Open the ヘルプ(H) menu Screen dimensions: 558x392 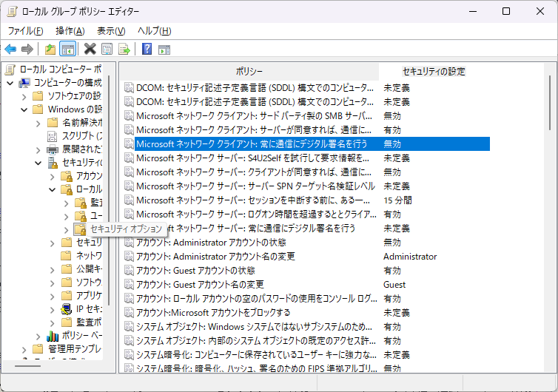(x=154, y=30)
